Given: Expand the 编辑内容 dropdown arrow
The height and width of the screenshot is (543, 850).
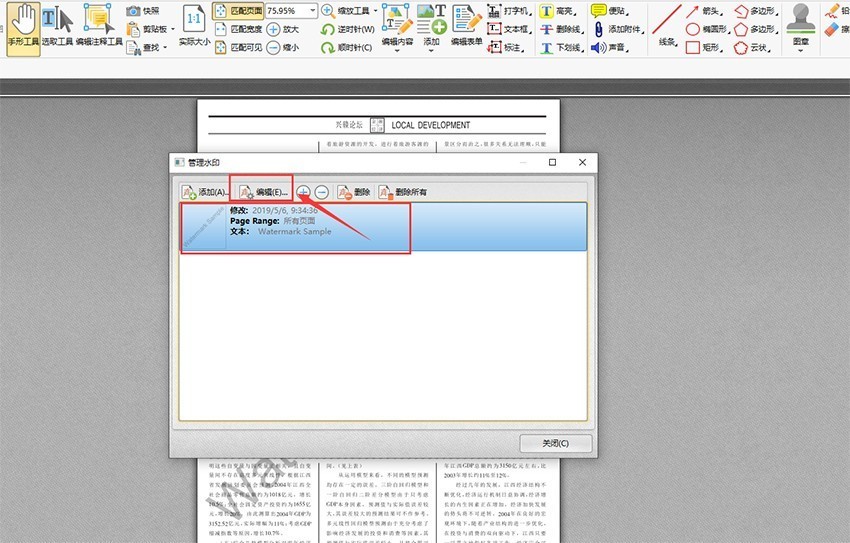Looking at the screenshot, I should pos(397,51).
